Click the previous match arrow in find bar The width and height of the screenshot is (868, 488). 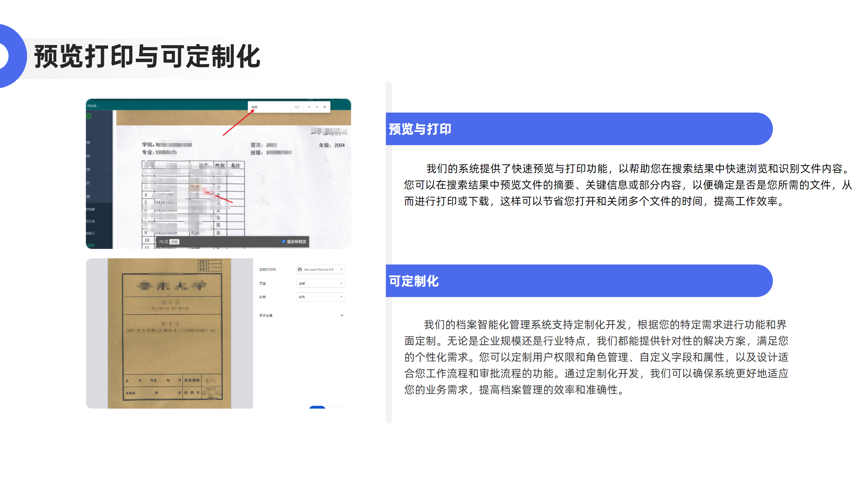pyautogui.click(x=309, y=107)
